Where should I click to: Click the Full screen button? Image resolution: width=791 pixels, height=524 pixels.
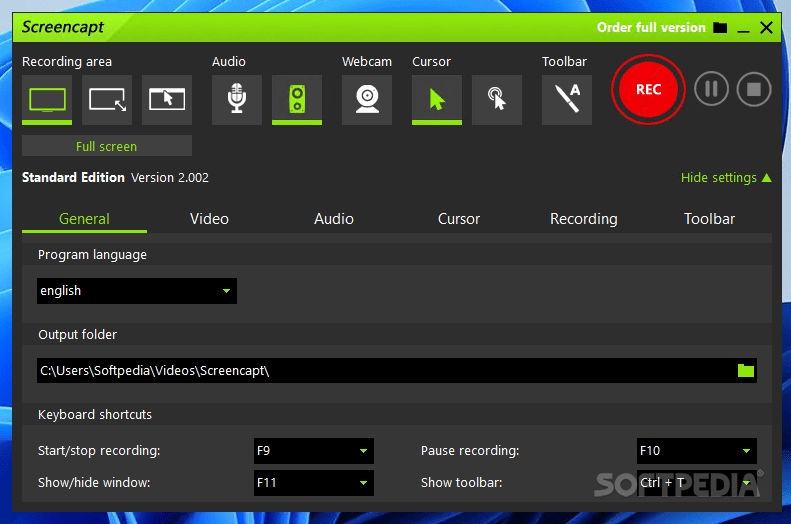coord(107,146)
